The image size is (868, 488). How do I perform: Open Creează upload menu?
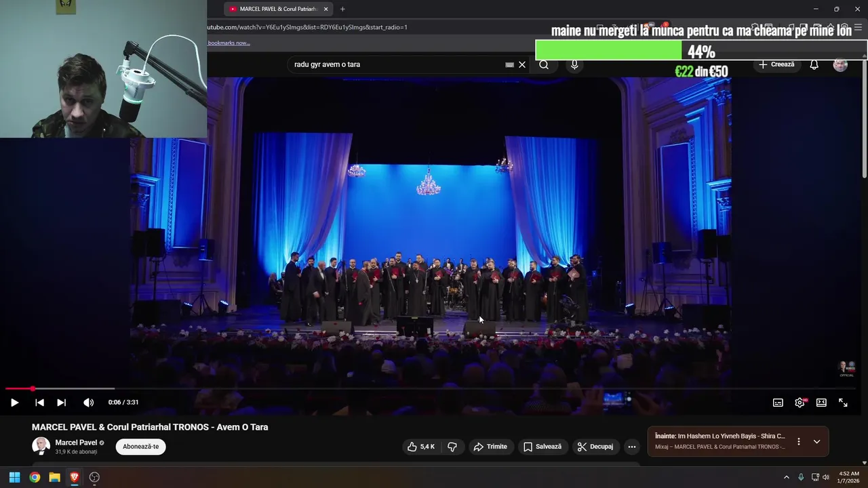pos(776,64)
